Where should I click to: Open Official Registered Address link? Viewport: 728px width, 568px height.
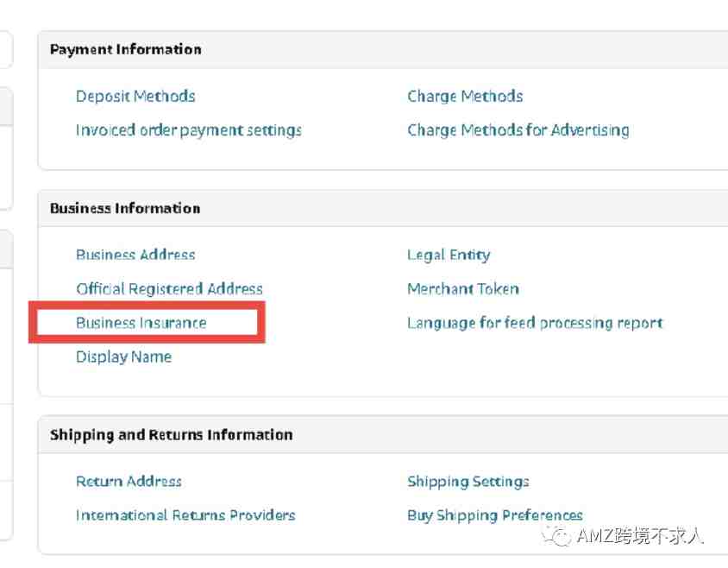[169, 288]
